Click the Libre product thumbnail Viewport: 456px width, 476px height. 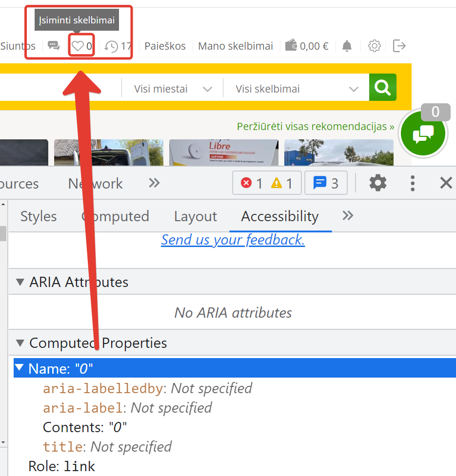pyautogui.click(x=223, y=152)
